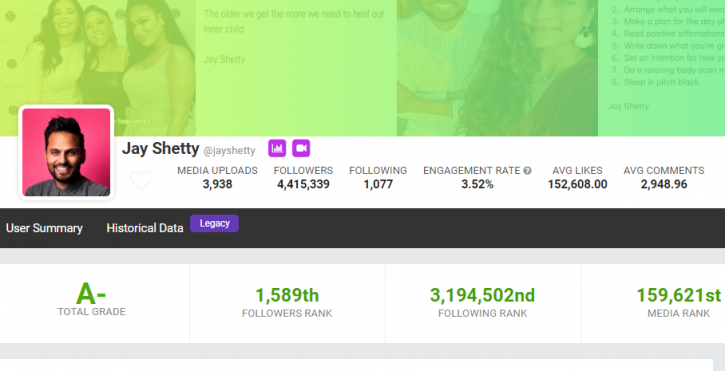Click the @jayshetty username handle

(229, 150)
